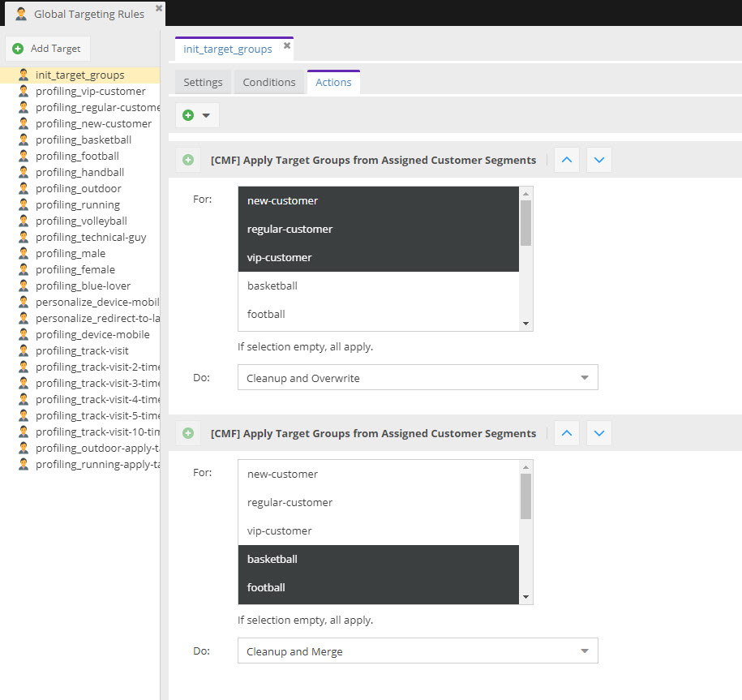Expand the add action dropdown arrow
The image size is (742, 700).
click(206, 115)
